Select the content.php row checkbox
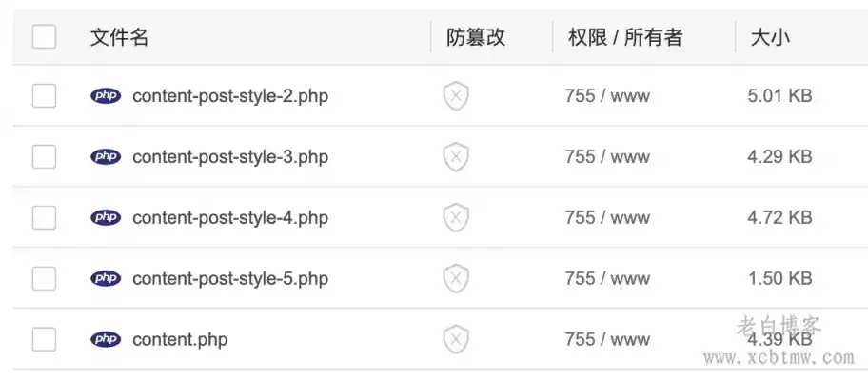Viewport: 868px width, 382px height. 45,339
